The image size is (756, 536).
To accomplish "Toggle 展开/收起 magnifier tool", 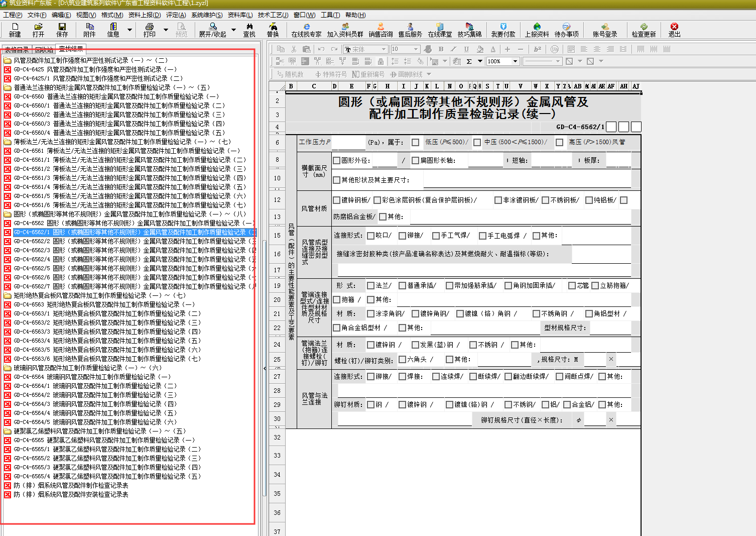I will 213,30.
